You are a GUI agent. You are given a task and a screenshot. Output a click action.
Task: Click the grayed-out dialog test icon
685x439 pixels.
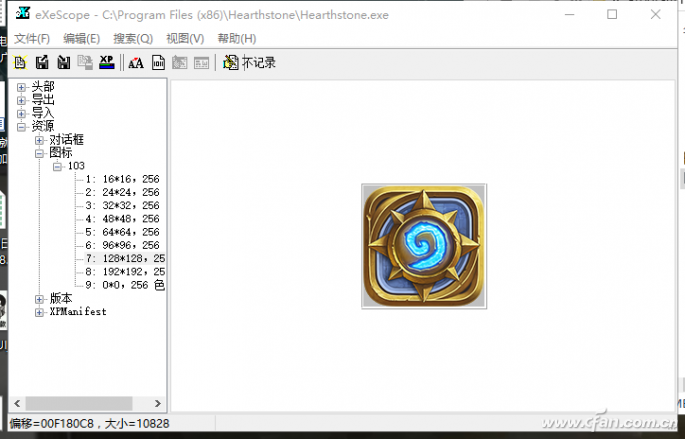tap(201, 62)
